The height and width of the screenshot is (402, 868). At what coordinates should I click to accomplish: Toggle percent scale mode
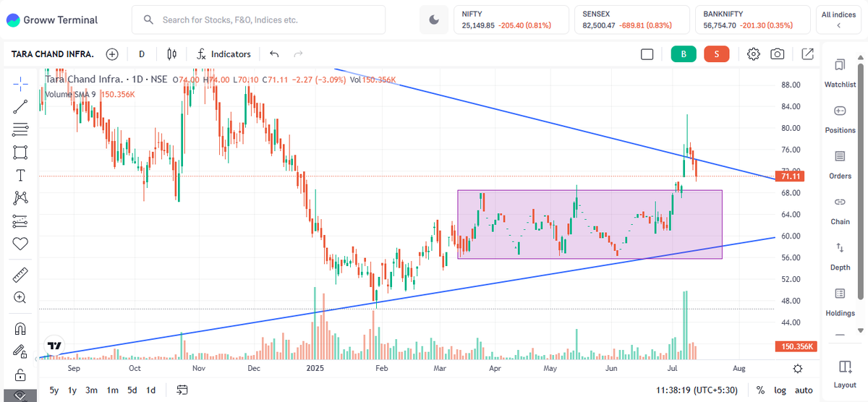tap(761, 390)
